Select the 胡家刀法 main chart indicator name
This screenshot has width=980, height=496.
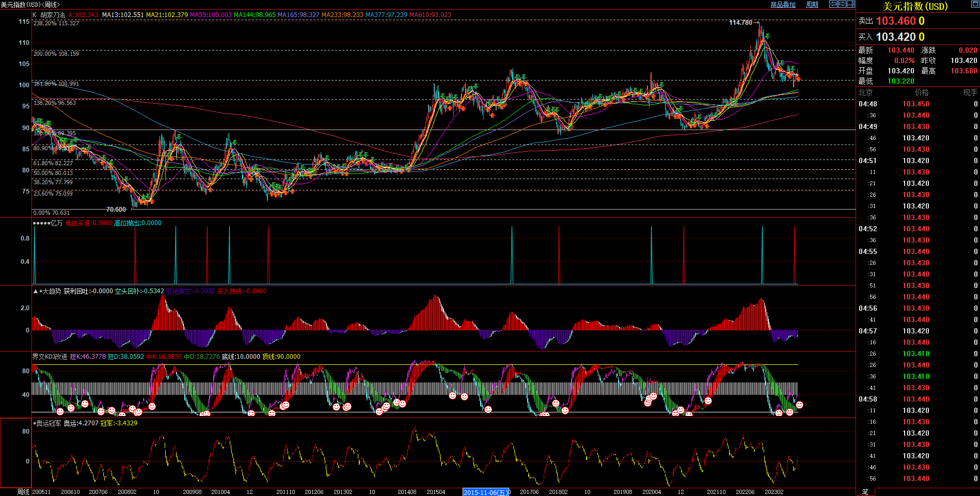point(53,15)
